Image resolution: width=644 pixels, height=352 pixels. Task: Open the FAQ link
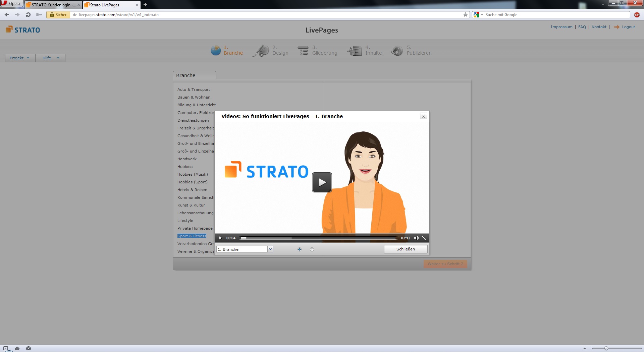click(x=582, y=27)
